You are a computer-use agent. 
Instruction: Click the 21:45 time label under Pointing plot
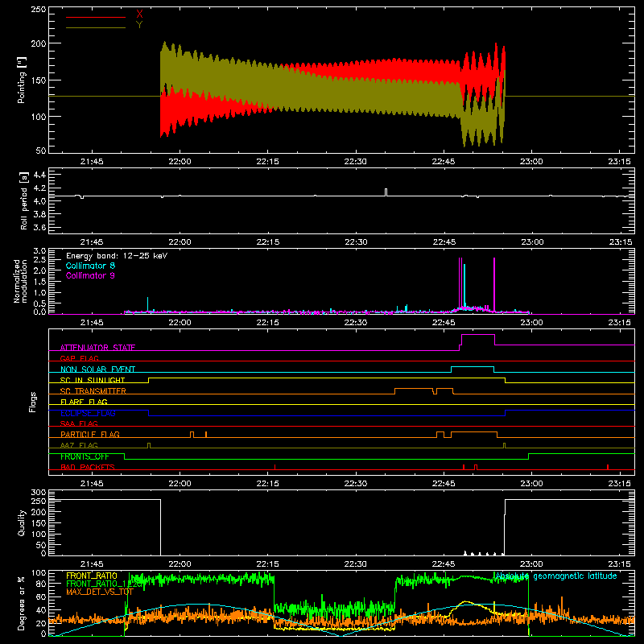[x=92, y=162]
